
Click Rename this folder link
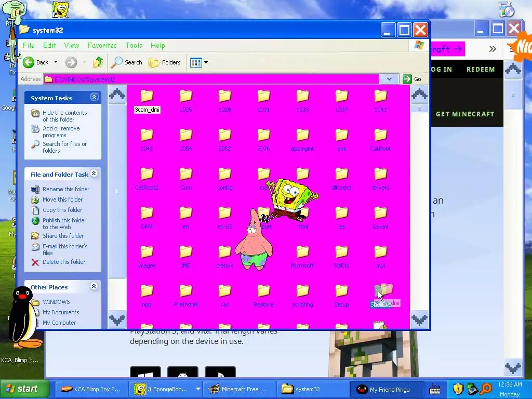coord(66,189)
